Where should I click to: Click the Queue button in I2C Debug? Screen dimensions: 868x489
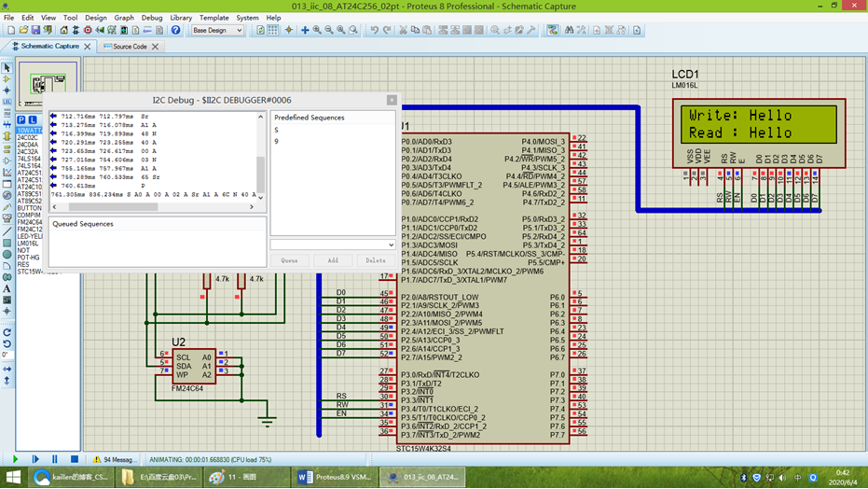click(290, 260)
